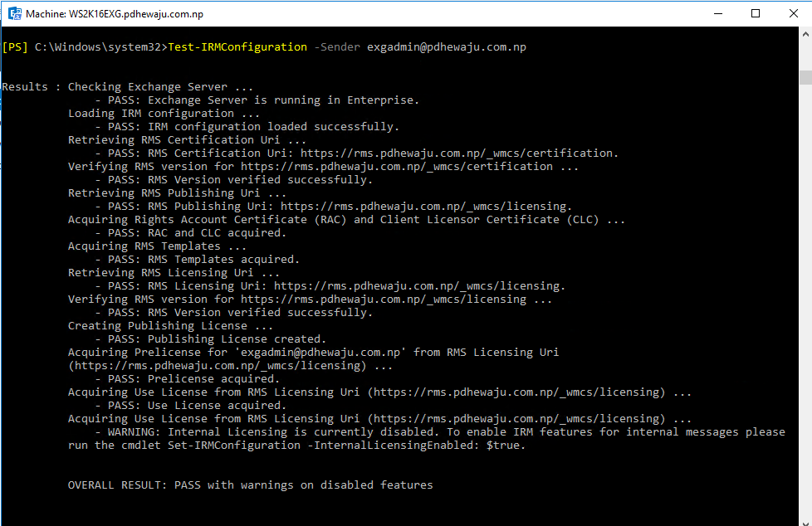Click the 'Creating Publishing License ...' line

[170, 326]
